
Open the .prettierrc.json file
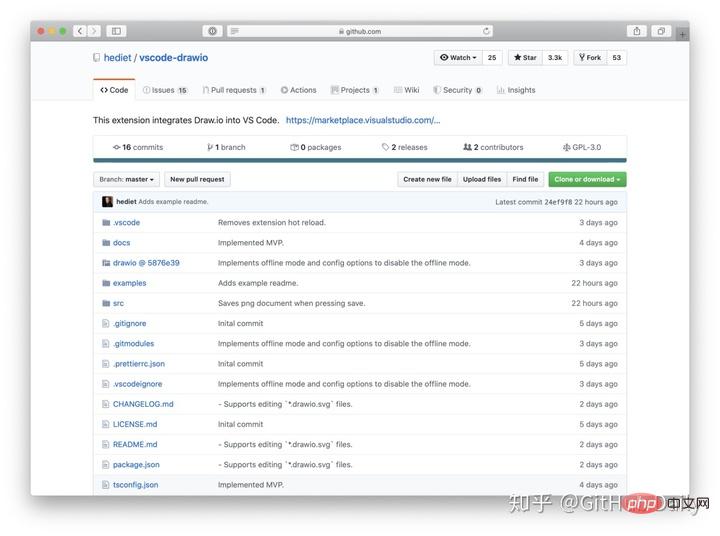(x=139, y=364)
